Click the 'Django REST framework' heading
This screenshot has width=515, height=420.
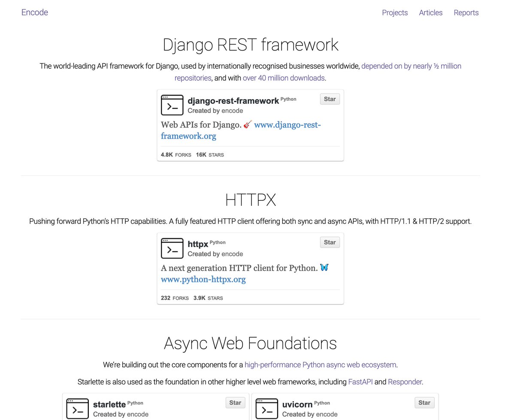(x=251, y=45)
